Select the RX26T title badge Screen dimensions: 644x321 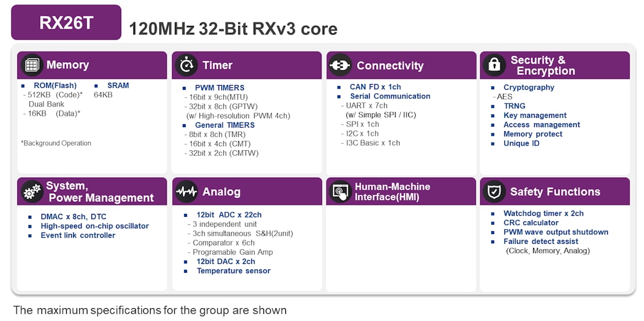click(66, 22)
